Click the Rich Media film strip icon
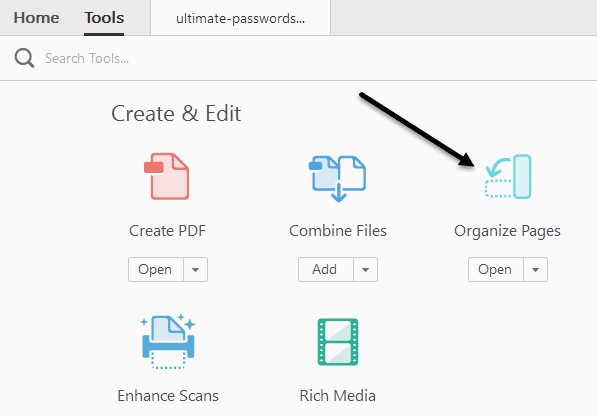The height and width of the screenshot is (416, 597). (x=338, y=342)
